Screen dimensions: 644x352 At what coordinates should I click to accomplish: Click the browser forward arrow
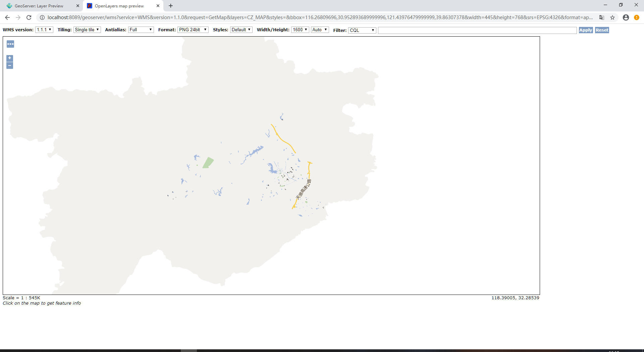[x=18, y=17]
